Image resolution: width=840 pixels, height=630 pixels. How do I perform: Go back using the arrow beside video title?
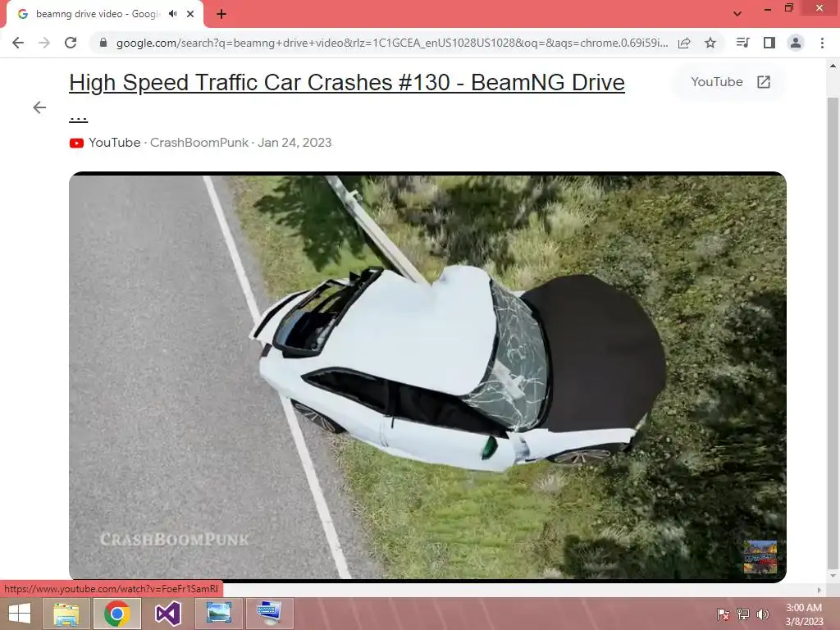(39, 107)
